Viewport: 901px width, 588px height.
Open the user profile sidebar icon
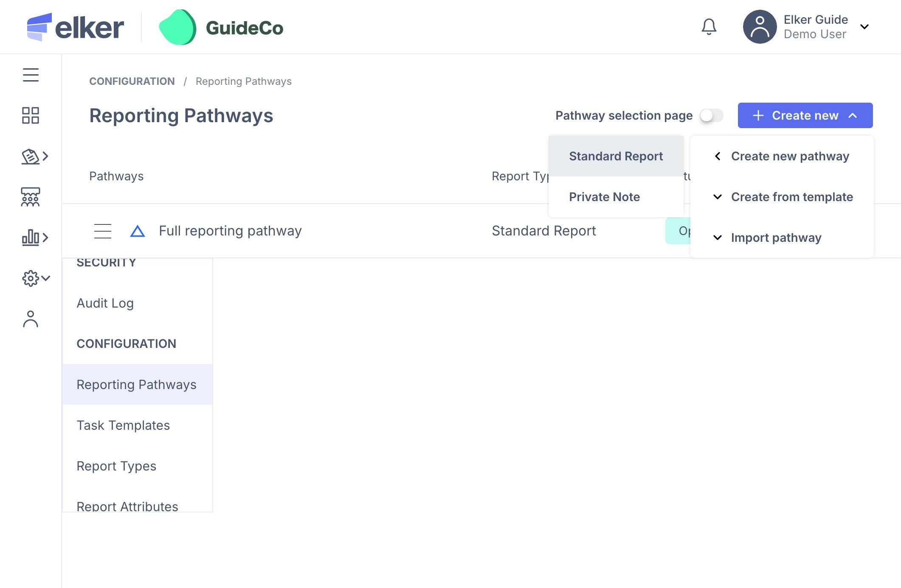point(31,319)
